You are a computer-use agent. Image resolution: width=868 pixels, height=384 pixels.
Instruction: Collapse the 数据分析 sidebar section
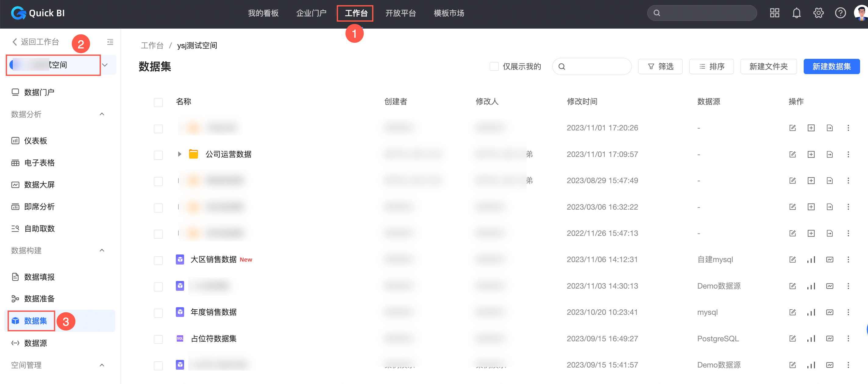[102, 115]
